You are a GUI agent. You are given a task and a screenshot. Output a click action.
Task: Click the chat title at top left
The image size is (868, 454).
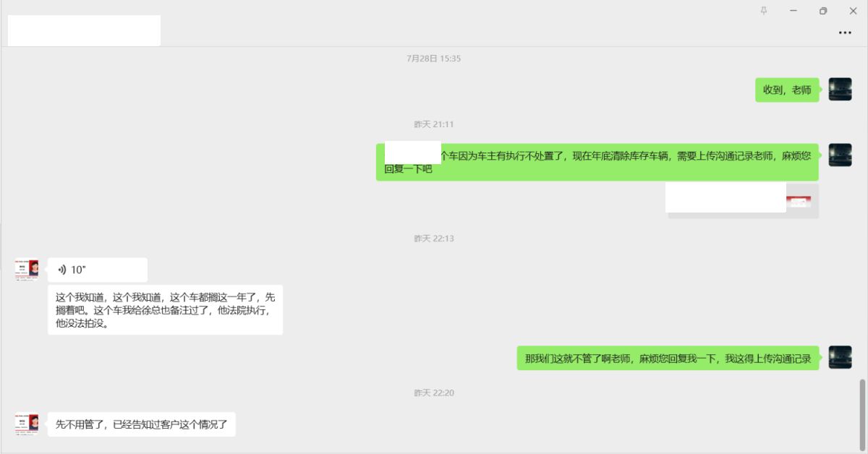pyautogui.click(x=84, y=30)
